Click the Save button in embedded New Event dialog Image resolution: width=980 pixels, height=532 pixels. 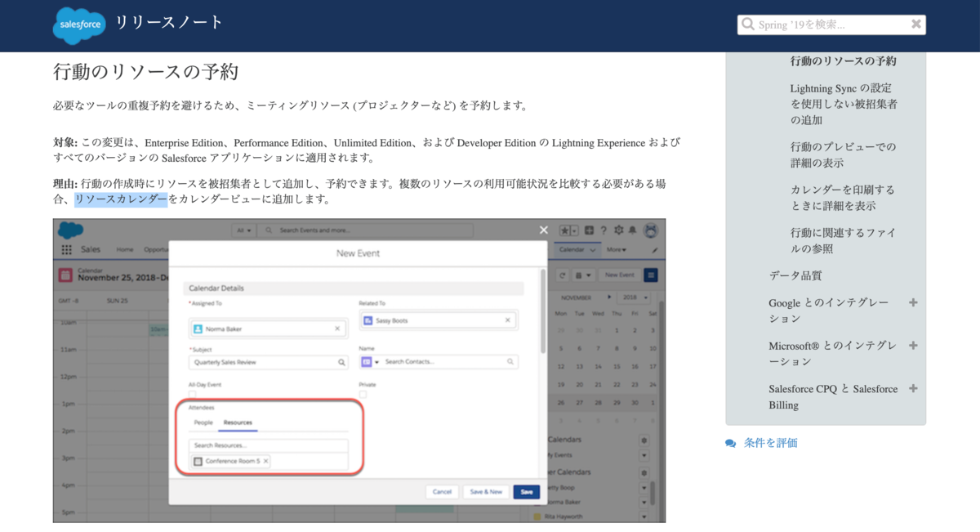point(527,492)
